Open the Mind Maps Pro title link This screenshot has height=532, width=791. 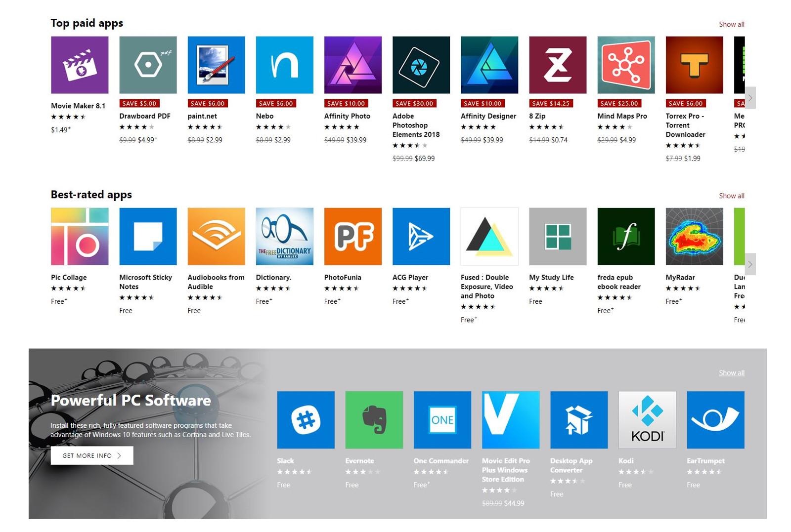[622, 116]
